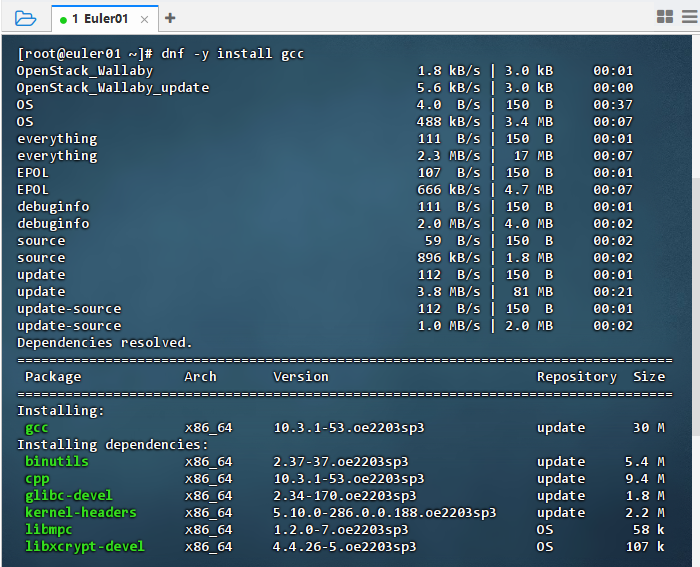Open the hamburger menu at top right
700x567 pixels.
(687, 17)
